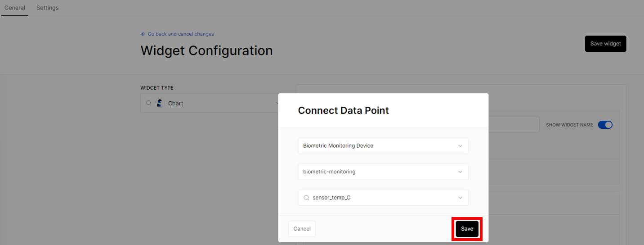The height and width of the screenshot is (245, 644).
Task: Switch to the Settings tab
Action: pos(48,8)
